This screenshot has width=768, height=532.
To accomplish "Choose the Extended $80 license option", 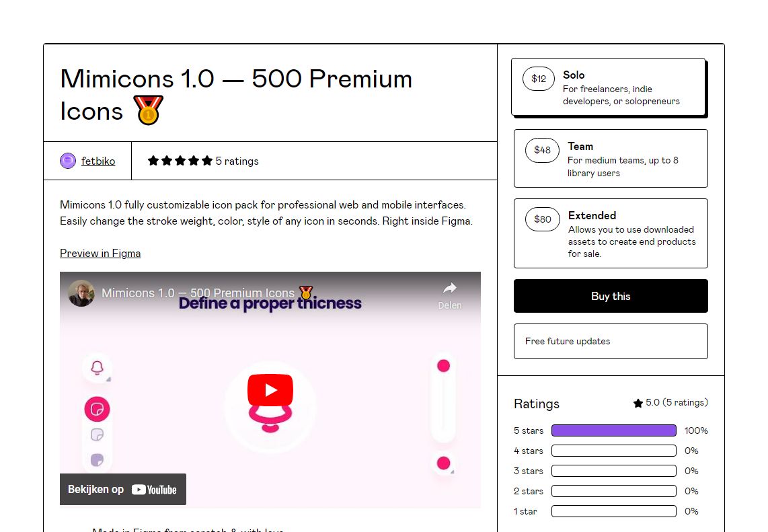I will pyautogui.click(x=611, y=233).
